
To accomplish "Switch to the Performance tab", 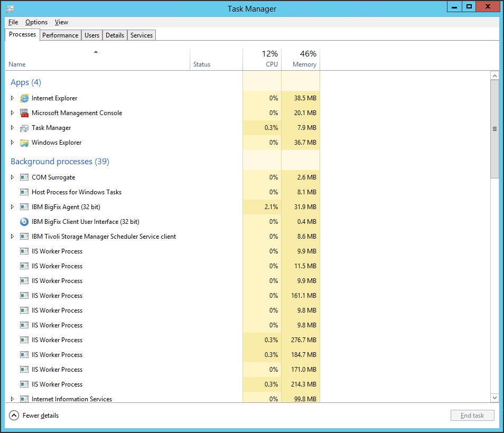I will 60,35.
